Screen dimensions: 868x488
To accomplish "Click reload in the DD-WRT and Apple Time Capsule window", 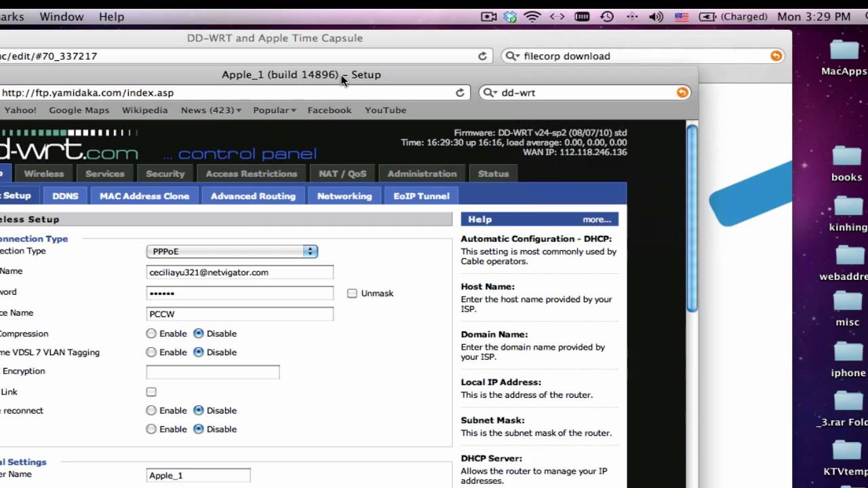I will pos(483,56).
